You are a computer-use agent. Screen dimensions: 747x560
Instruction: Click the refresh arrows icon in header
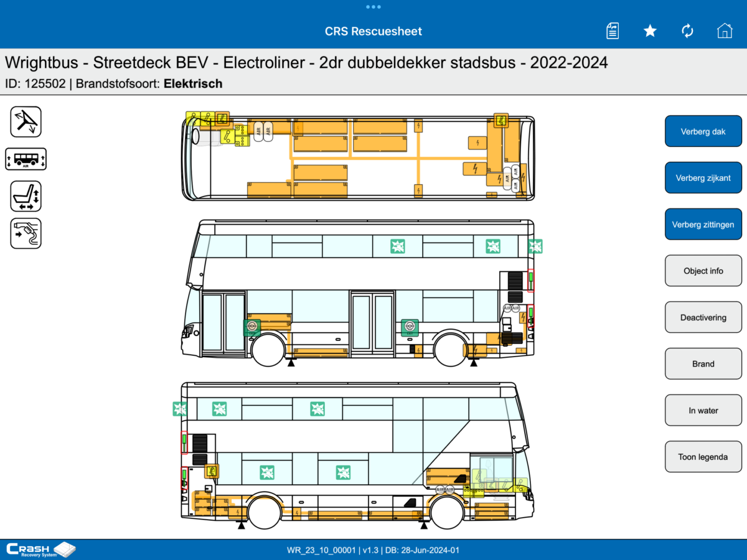tap(687, 30)
